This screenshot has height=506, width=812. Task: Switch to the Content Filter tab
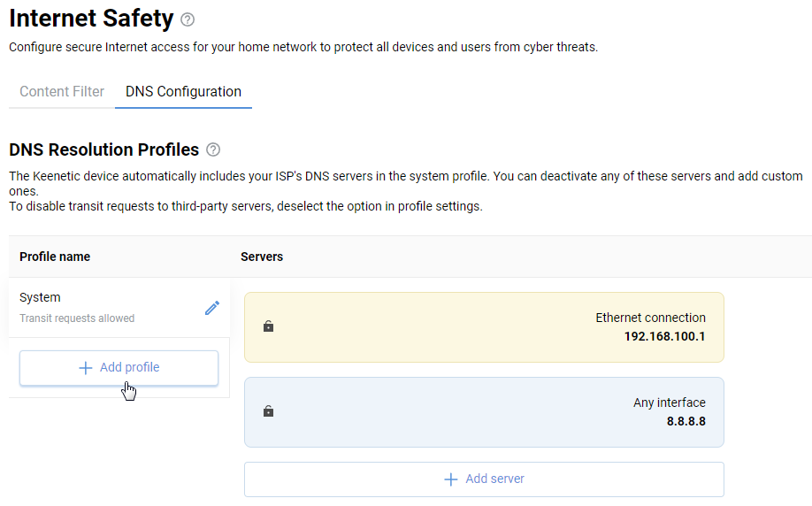click(x=62, y=92)
